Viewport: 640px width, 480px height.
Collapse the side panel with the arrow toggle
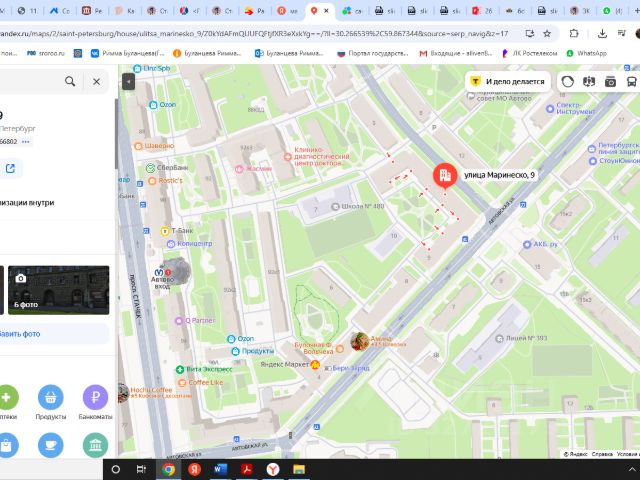tap(128, 82)
